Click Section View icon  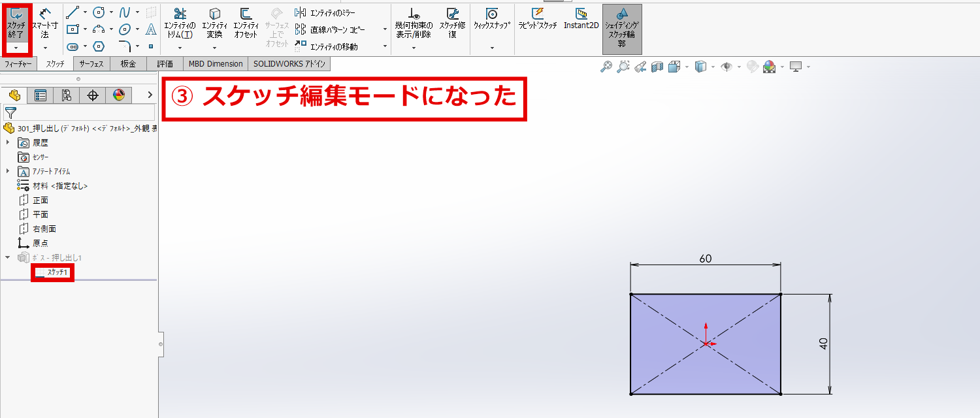pos(657,67)
